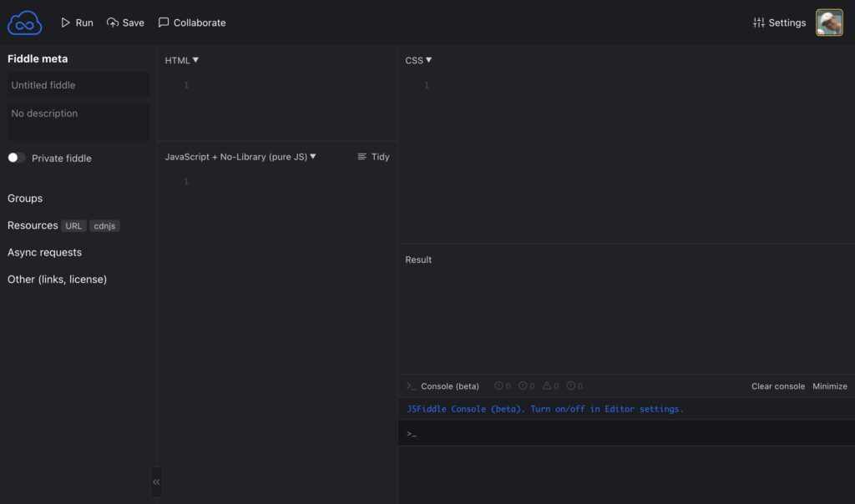Screen dimensions: 855x504
Task: Minimize the console panel
Action: (x=829, y=386)
